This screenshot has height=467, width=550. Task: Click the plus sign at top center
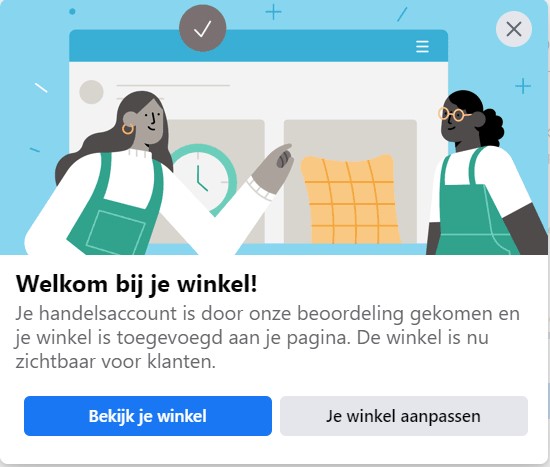coord(273,13)
